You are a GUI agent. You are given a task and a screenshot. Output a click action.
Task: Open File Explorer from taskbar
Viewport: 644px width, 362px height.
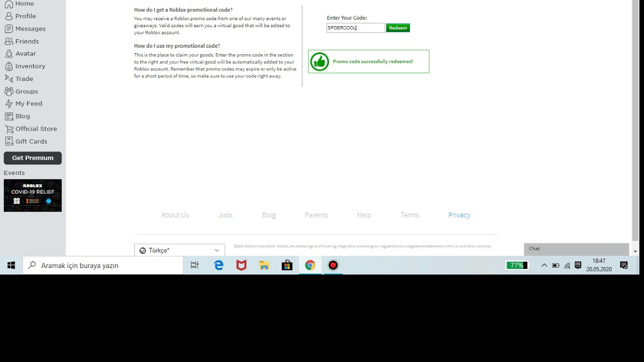[264, 265]
